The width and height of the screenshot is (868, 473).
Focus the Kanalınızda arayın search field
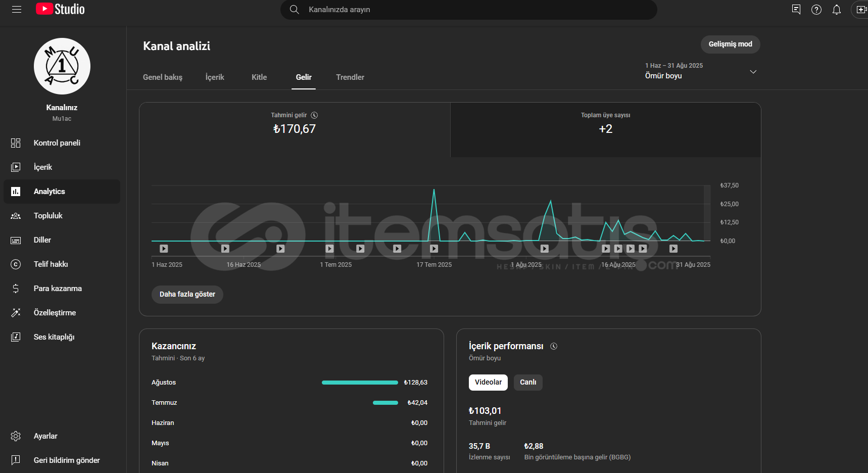[469, 10]
